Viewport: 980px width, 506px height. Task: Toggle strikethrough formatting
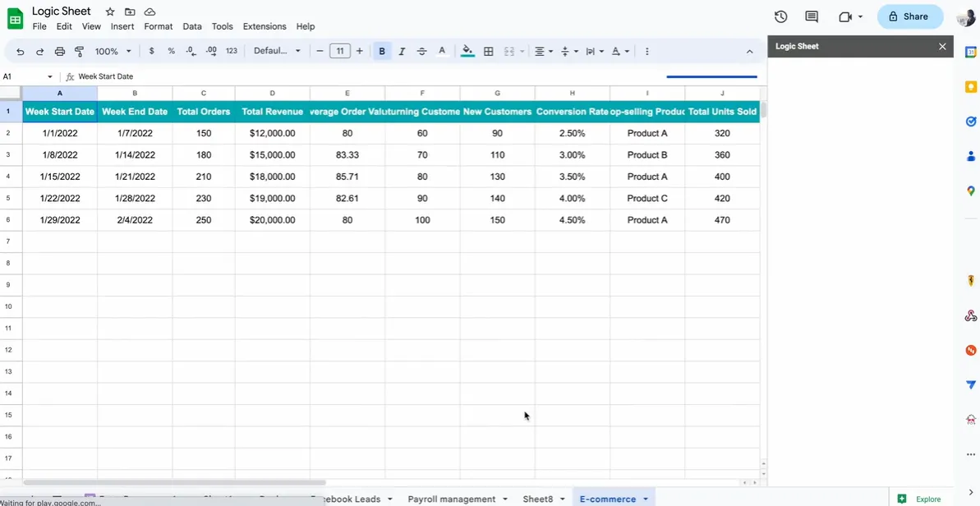point(421,51)
